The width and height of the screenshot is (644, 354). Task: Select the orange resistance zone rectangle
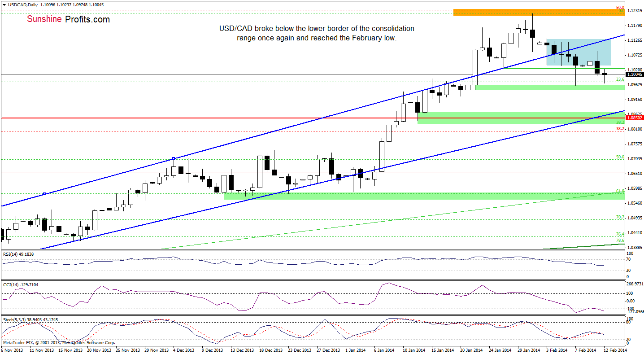click(539, 12)
